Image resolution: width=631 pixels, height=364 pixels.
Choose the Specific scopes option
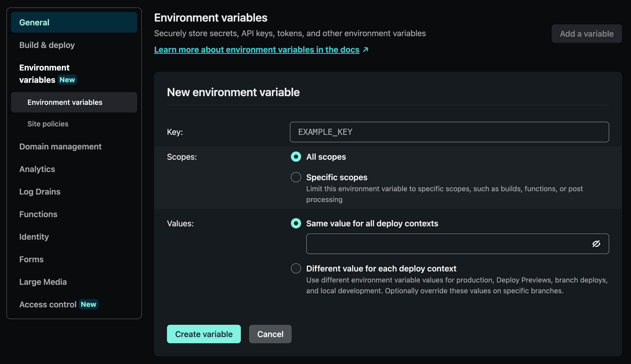[x=296, y=177]
